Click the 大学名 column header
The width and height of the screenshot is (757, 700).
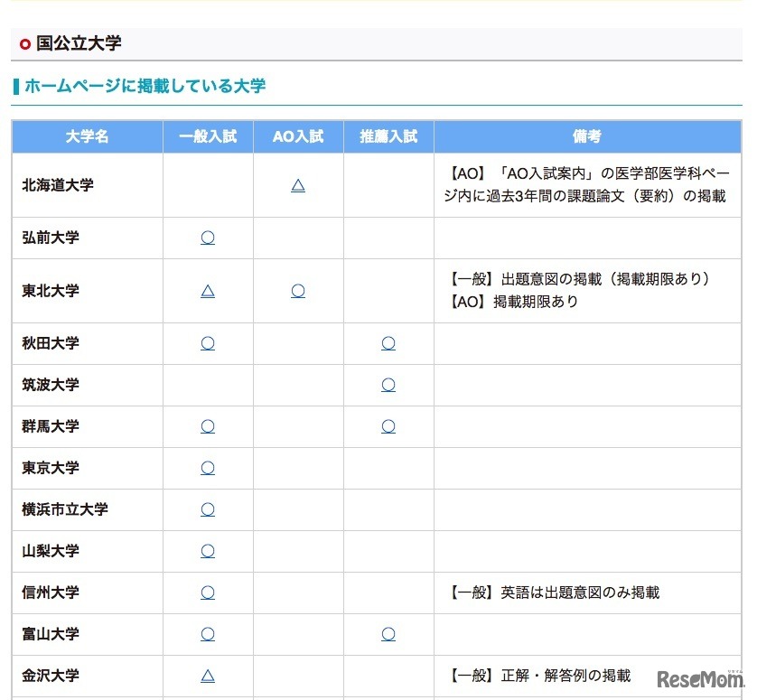[87, 136]
